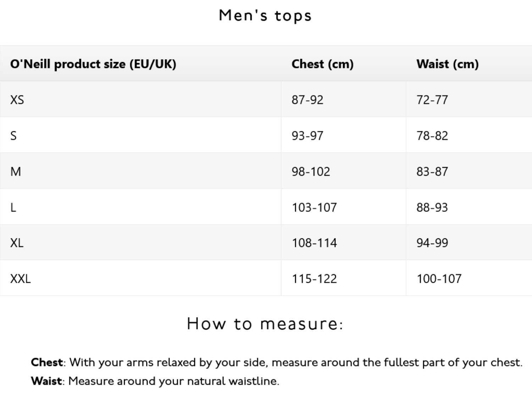
Task: Select the XS size row label
Action: click(x=17, y=100)
